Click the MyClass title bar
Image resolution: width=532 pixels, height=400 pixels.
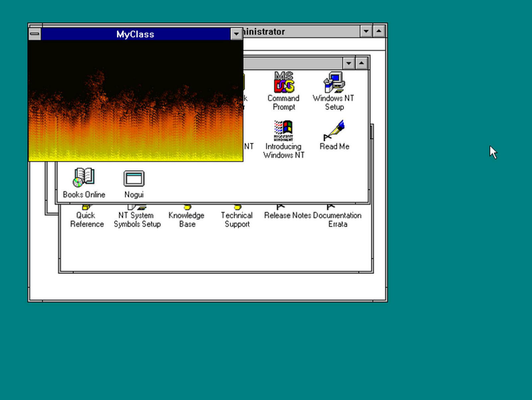[x=135, y=34]
